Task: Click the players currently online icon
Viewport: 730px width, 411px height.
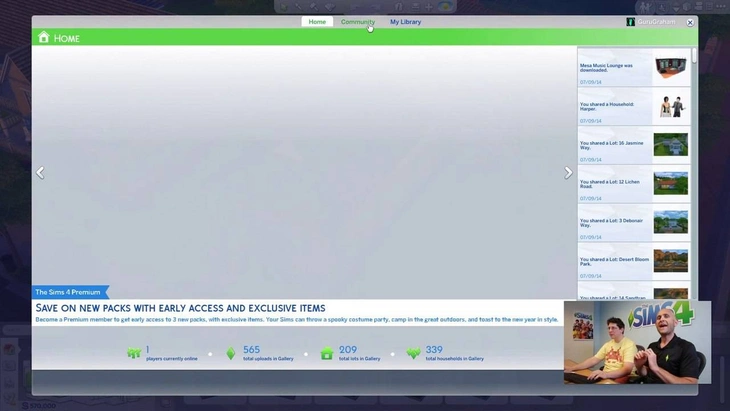Action: pos(134,353)
